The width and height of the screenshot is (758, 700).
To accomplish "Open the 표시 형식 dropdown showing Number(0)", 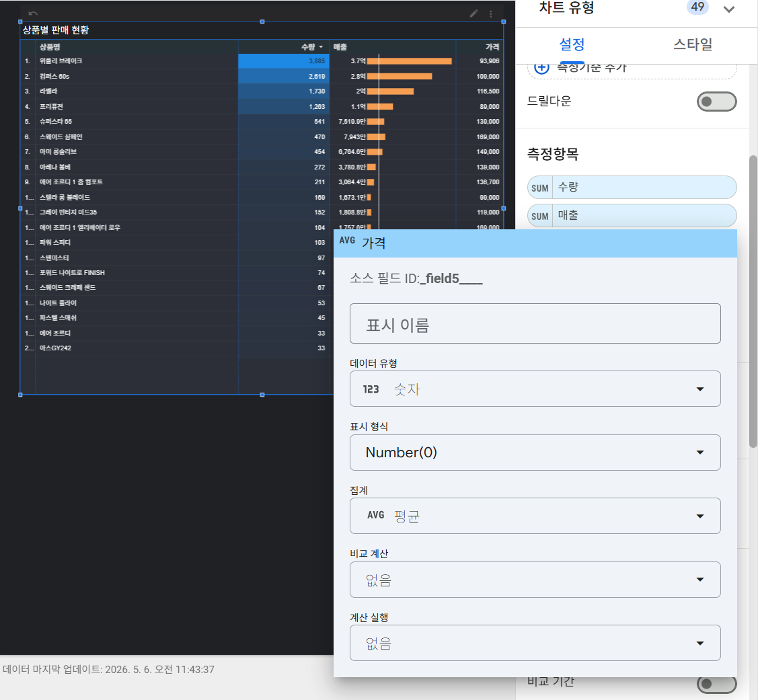I will [535, 453].
